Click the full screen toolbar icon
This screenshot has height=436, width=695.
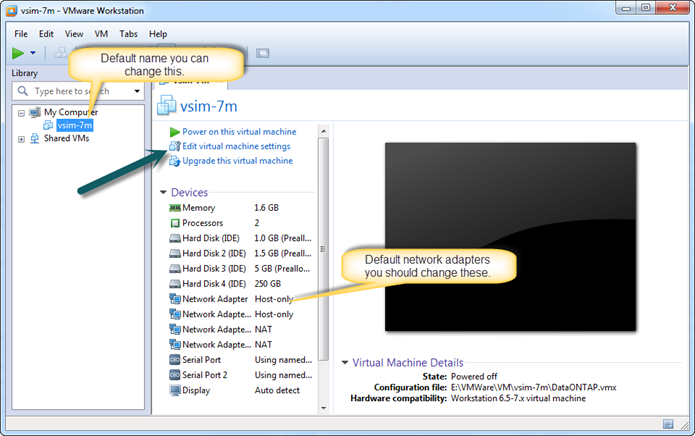click(262, 53)
